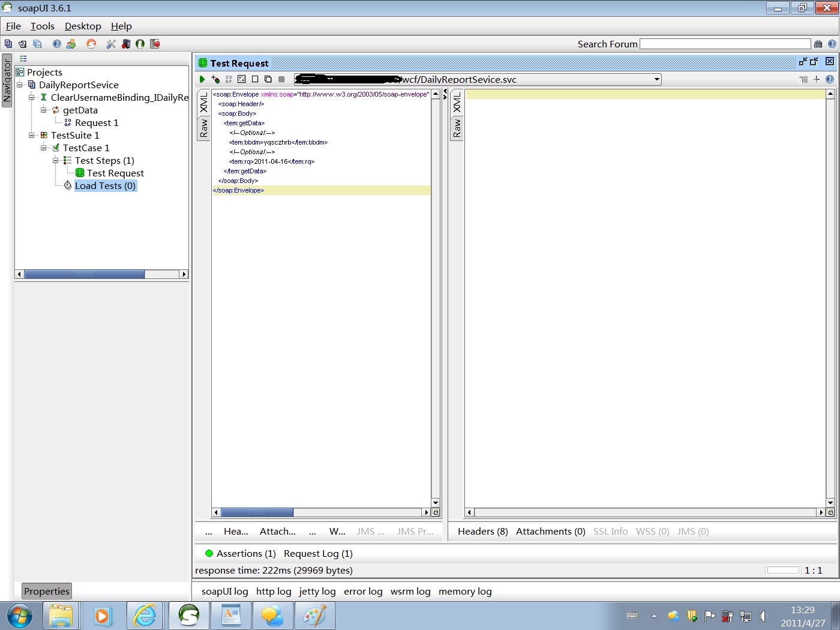
Task: Exit soapUI using the red arrow icon
Action: (155, 44)
